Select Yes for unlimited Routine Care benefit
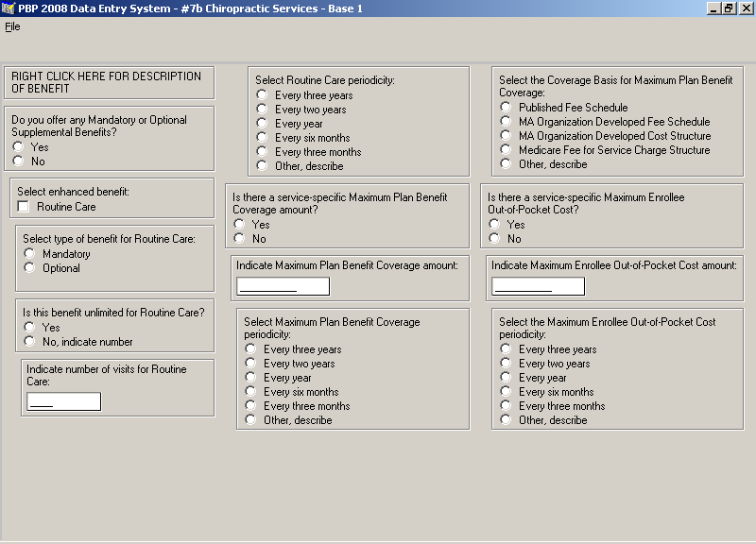 [x=29, y=327]
